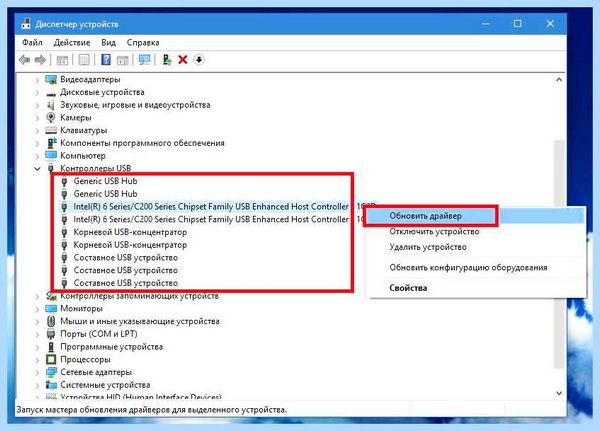Expand the Видеоадаптеры node
This screenshot has height=431, width=600.
[x=37, y=80]
